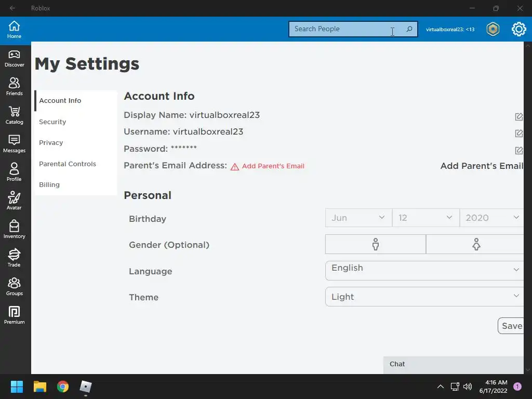
Task: Switch to the Billing tab
Action: [x=76, y=185]
